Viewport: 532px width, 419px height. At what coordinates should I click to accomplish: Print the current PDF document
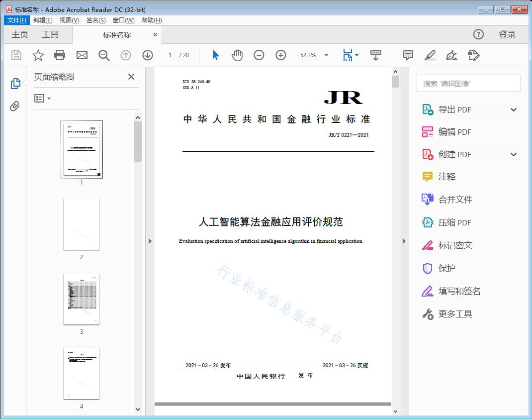(60, 55)
